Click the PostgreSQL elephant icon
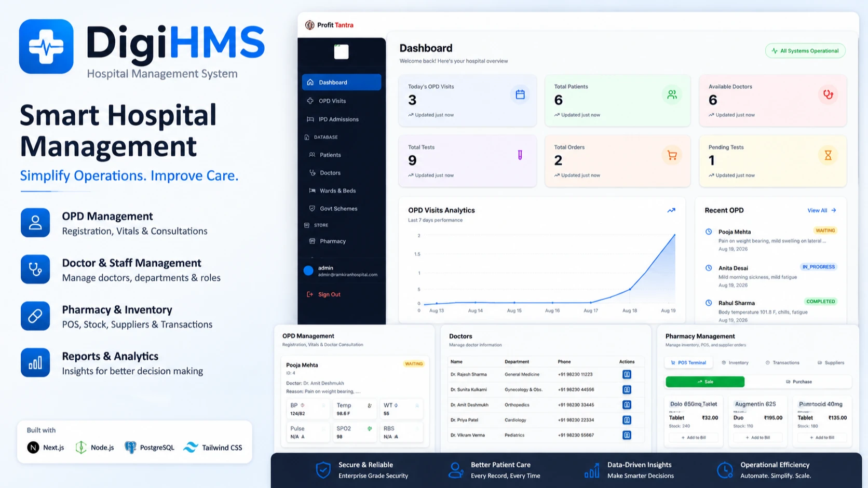 [x=130, y=448]
